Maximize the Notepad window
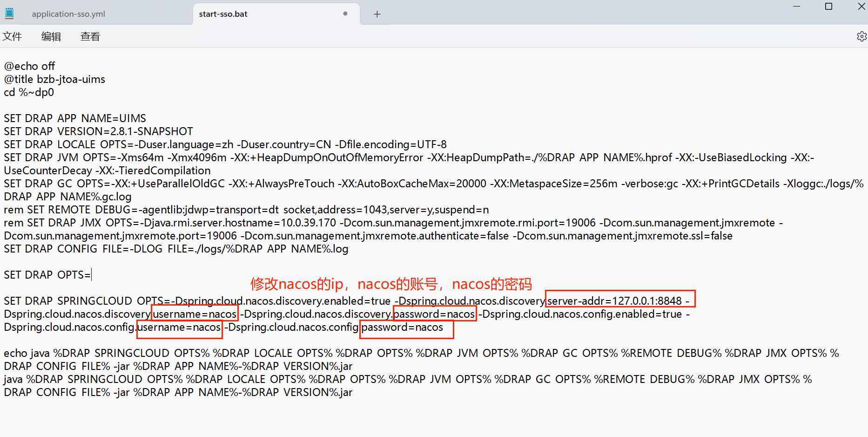Image resolution: width=868 pixels, height=437 pixels. (828, 7)
